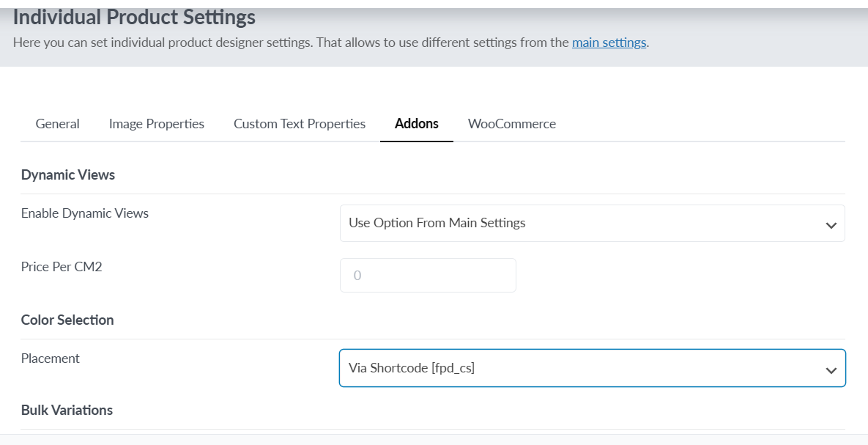868x445 pixels.
Task: Click the Enable Dynamic Views dropdown chevron arrow
Action: (x=831, y=225)
